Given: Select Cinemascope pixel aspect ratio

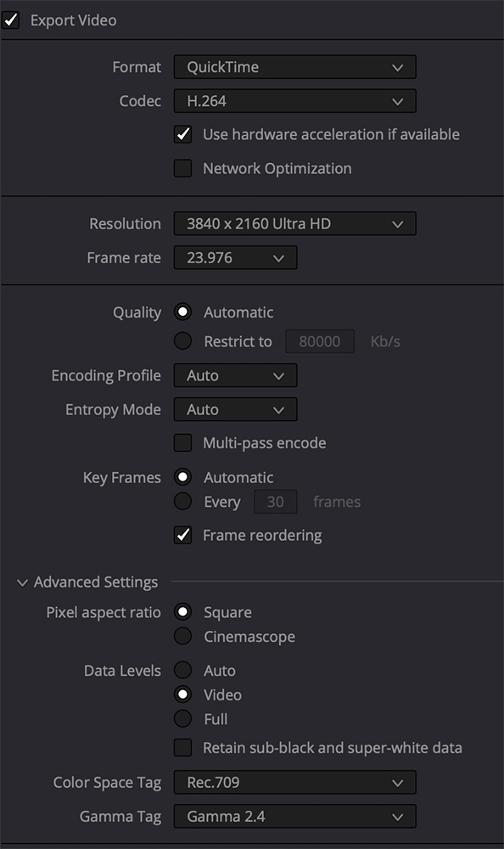Looking at the screenshot, I should click(x=183, y=636).
